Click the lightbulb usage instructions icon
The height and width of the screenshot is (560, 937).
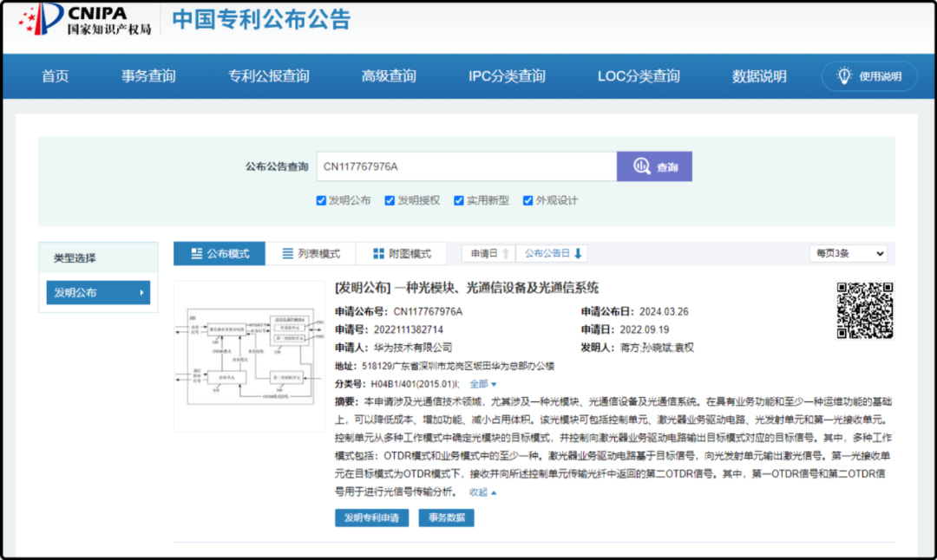844,75
